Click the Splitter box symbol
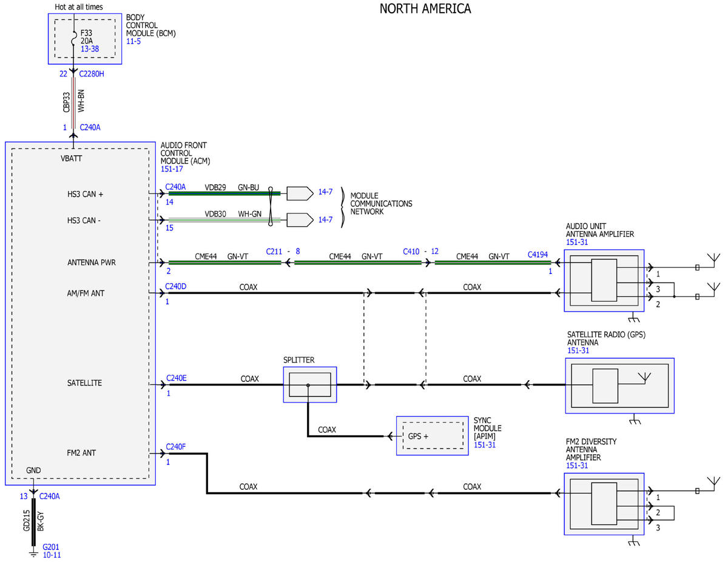Viewport: 728px width, 562px height. pyautogui.click(x=309, y=384)
